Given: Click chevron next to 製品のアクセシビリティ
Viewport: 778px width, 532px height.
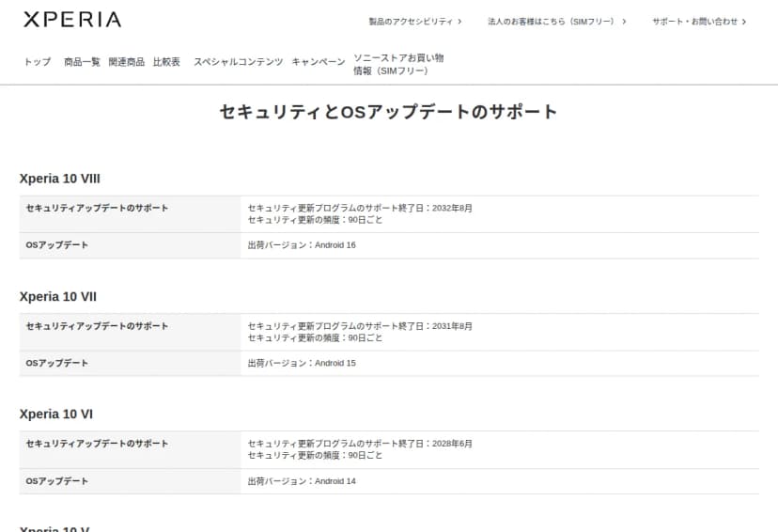Looking at the screenshot, I should point(460,22).
